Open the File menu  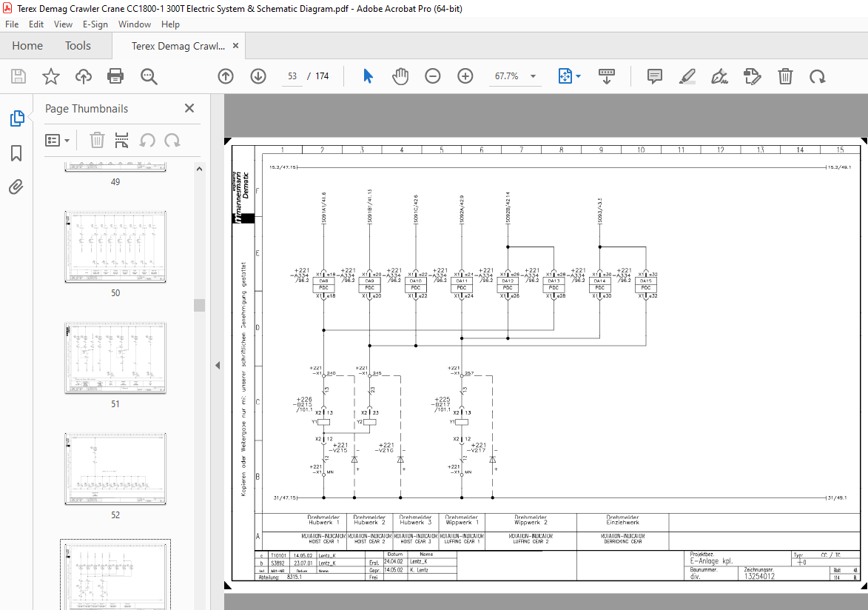12,24
